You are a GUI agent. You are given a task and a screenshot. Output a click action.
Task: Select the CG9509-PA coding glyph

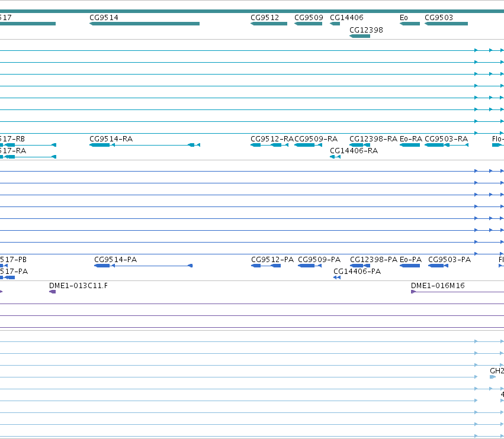310,266
